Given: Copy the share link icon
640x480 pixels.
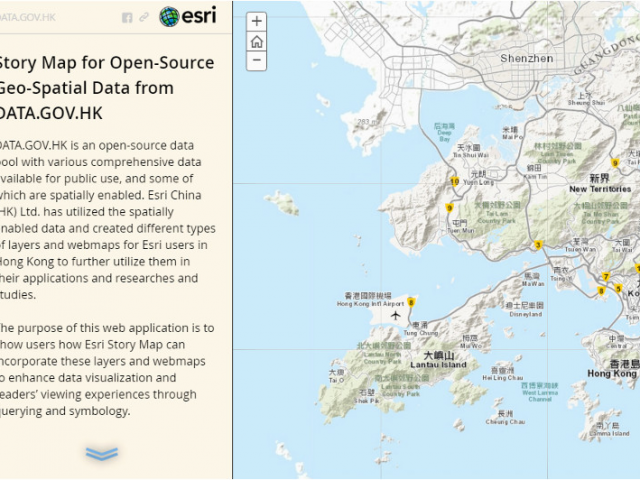Looking at the screenshot, I should [x=144, y=17].
